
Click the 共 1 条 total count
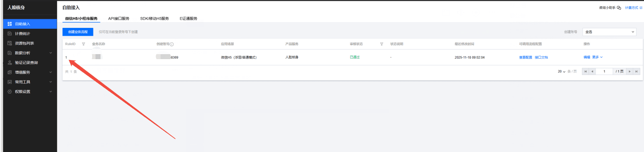tap(71, 72)
